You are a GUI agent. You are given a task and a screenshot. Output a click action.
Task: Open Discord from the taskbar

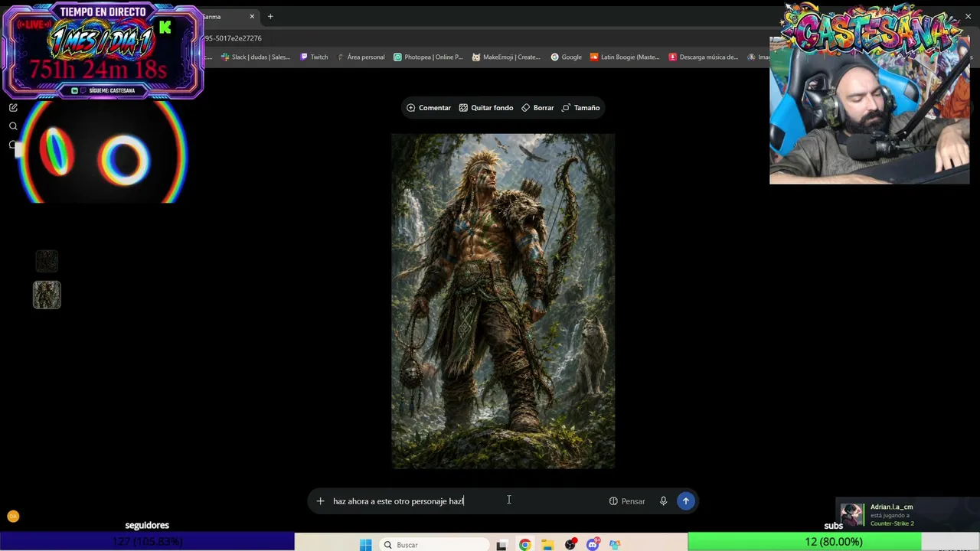(593, 544)
